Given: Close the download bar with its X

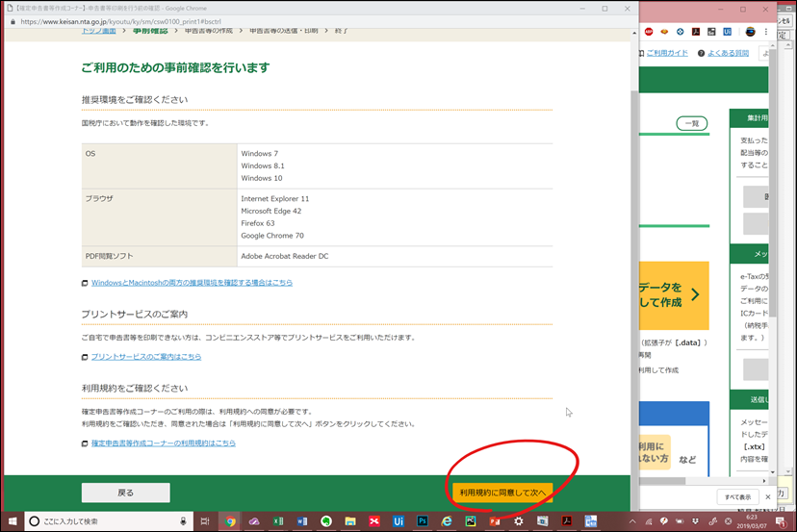Looking at the screenshot, I should [x=768, y=497].
